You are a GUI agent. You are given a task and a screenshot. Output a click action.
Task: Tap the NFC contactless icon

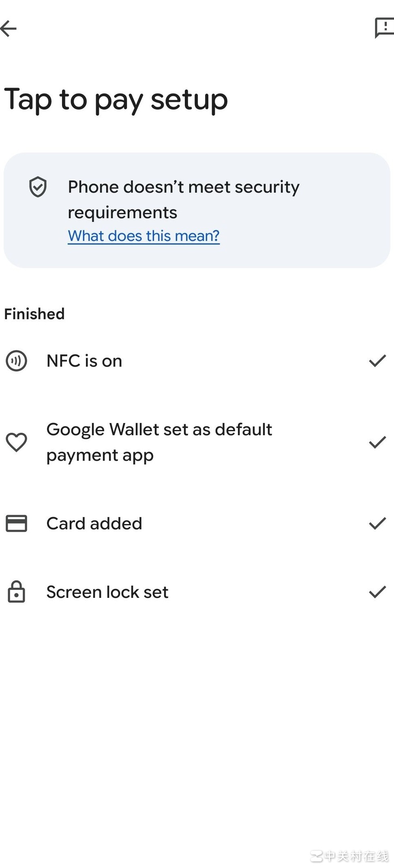[16, 361]
